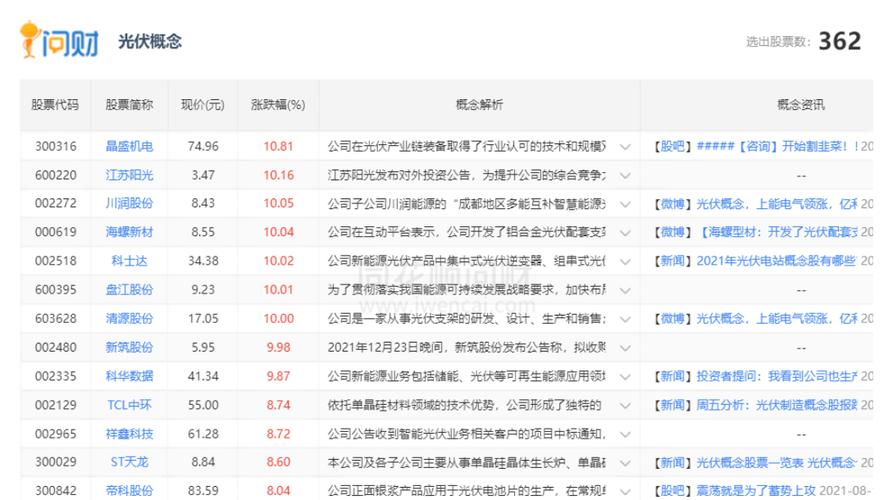Select stock code 002480
This screenshot has height=500, width=893.
pos(55,347)
